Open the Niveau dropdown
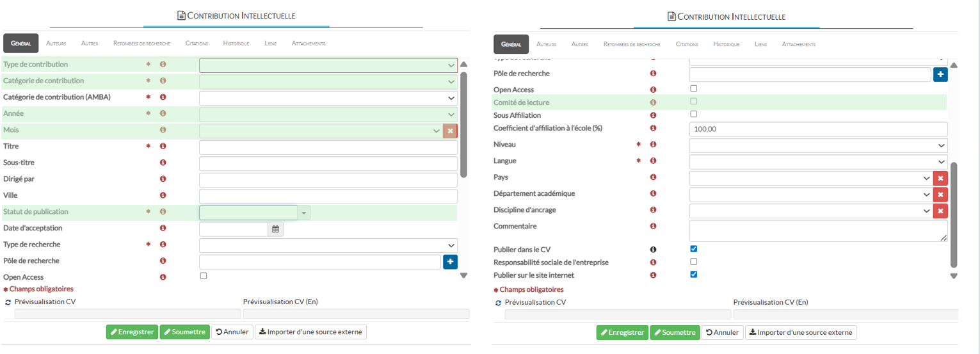The width and height of the screenshot is (980, 354). pyautogui.click(x=818, y=145)
